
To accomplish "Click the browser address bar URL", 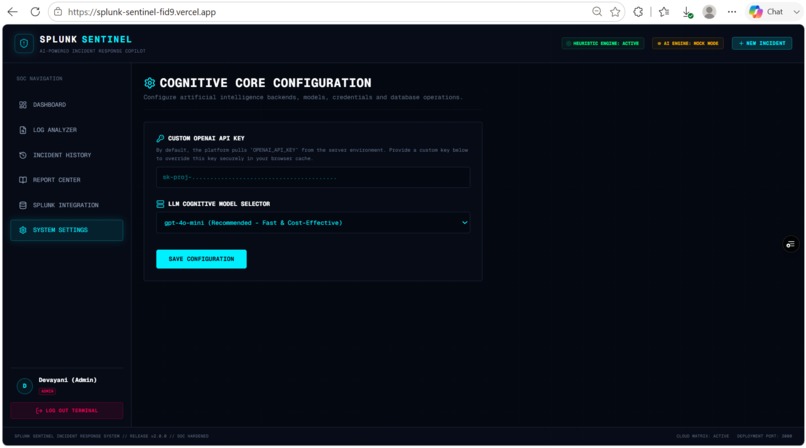I will 142,12.
